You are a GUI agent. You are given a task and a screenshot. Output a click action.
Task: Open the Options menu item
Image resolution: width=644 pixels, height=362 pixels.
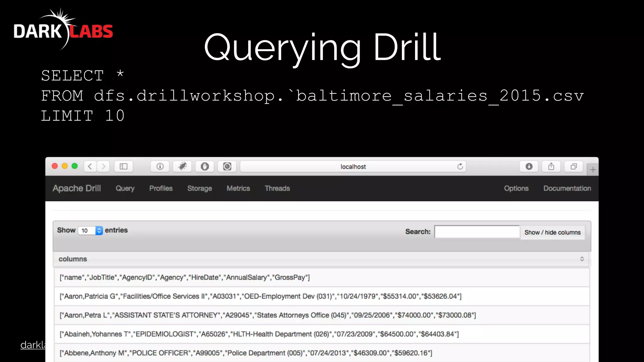[x=516, y=188]
